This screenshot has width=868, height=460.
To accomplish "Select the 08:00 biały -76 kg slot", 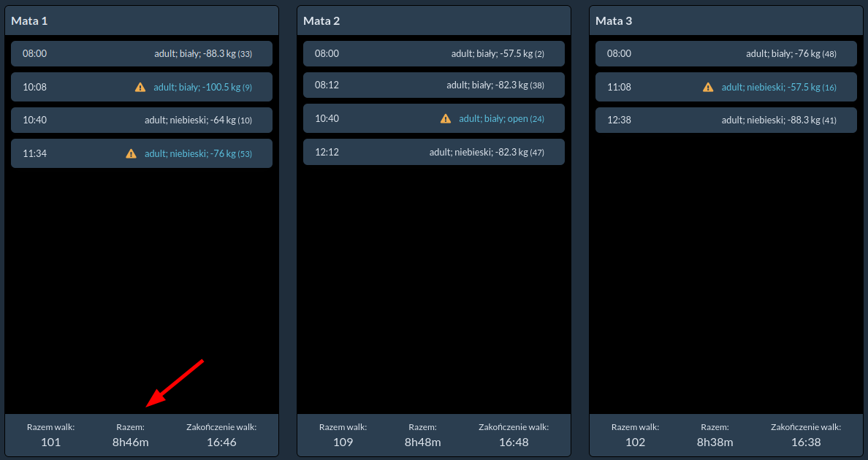I will click(726, 53).
